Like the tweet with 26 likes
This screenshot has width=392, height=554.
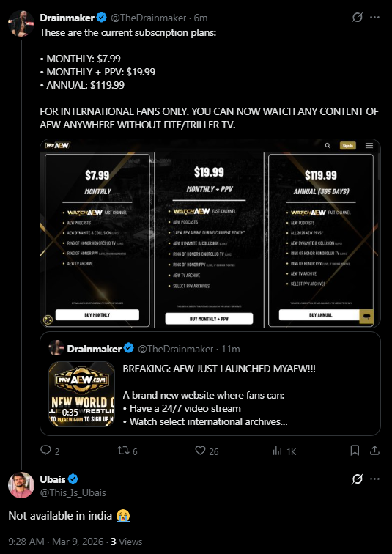tap(200, 450)
